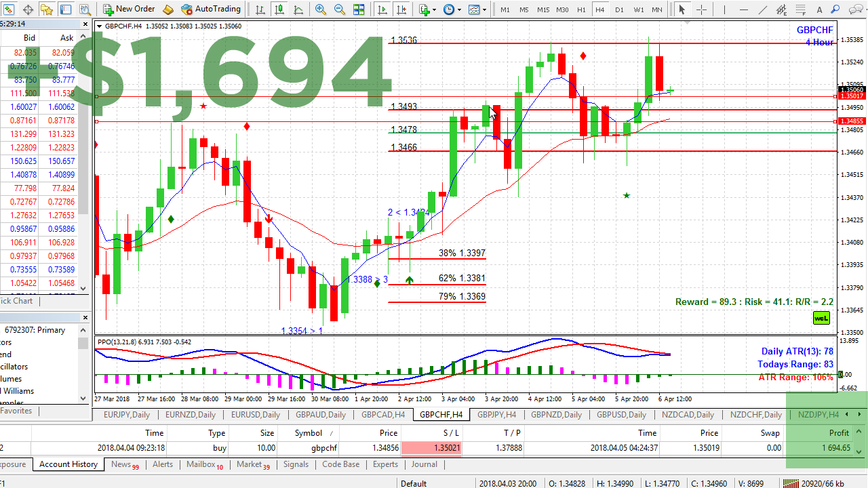This screenshot has width=868, height=488.
Task: Click the red S/L cell 1.35021
Action: (431, 448)
